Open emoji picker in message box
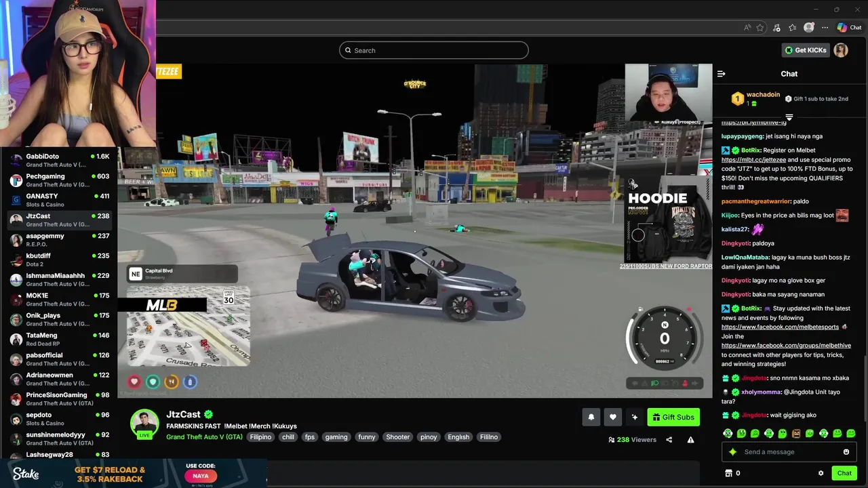868x488 pixels. click(846, 452)
